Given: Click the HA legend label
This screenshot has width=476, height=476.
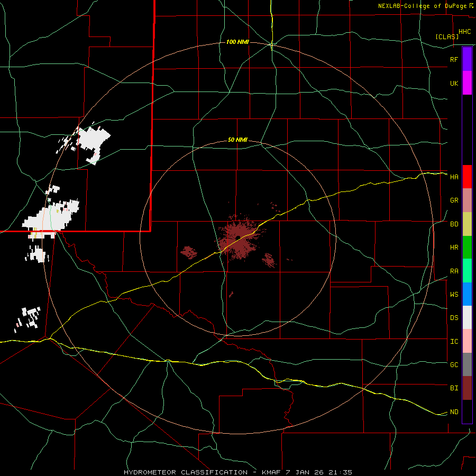Looking at the screenshot, I should 454,177.
